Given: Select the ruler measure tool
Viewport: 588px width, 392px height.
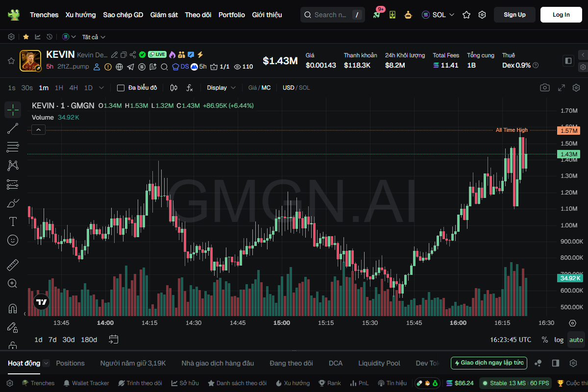Looking at the screenshot, I should coord(13,265).
